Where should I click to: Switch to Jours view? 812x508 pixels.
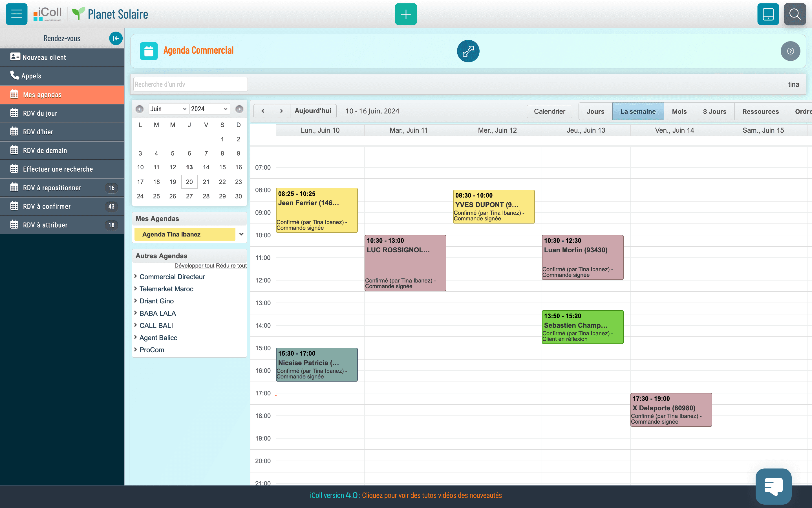tap(595, 111)
